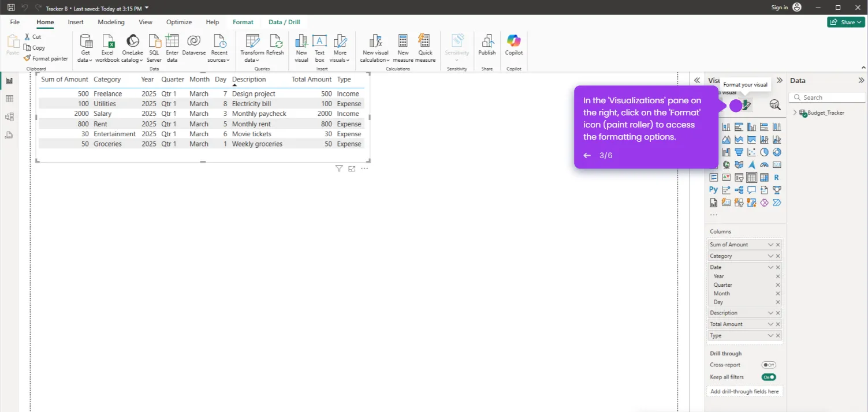Select the Gauge visual icon
Screen dimensions: 868x412
(x=764, y=165)
